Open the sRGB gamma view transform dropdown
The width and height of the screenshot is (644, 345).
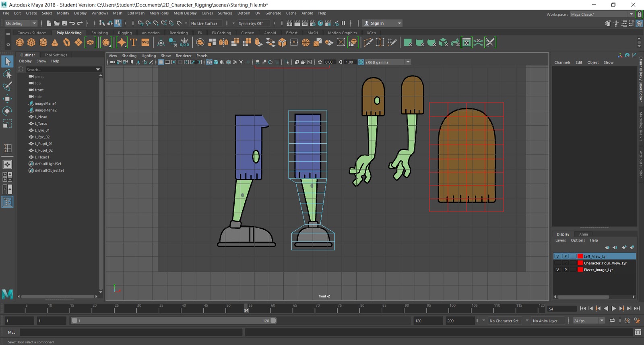[x=408, y=62]
